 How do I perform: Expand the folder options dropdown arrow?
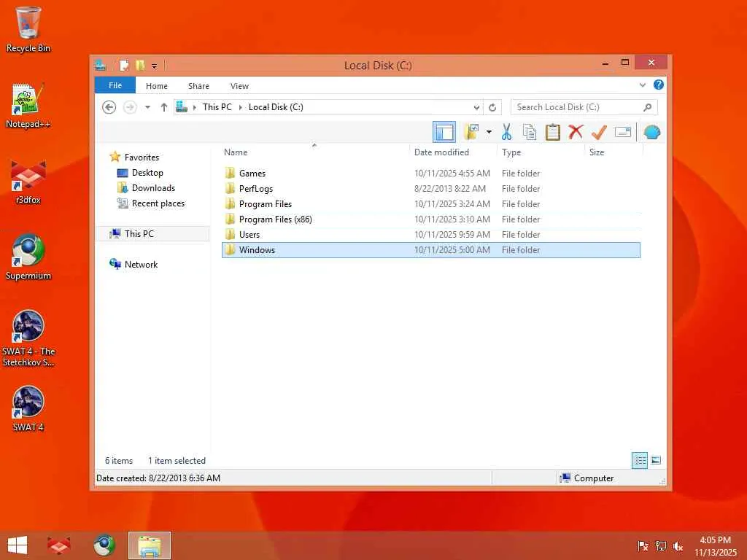click(489, 132)
